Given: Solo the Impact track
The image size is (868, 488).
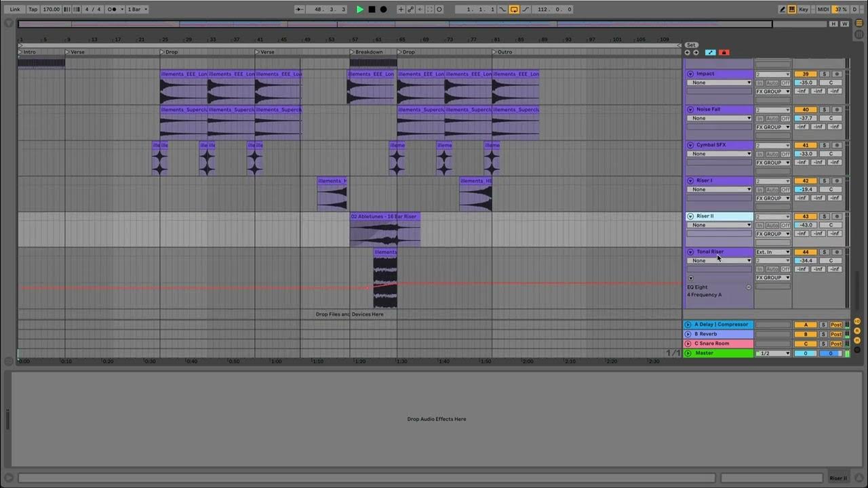Looking at the screenshot, I should [x=825, y=74].
